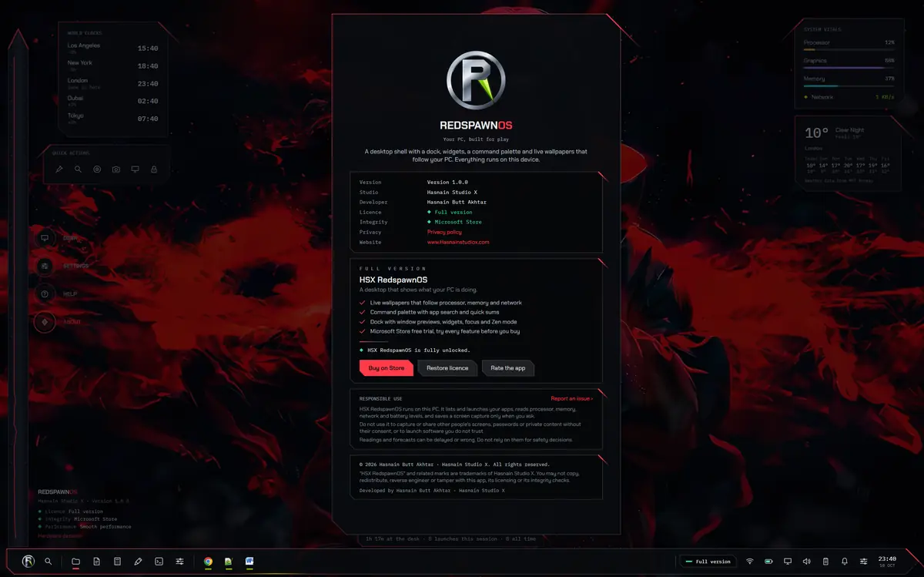Click the Report an issue link

[571, 398]
